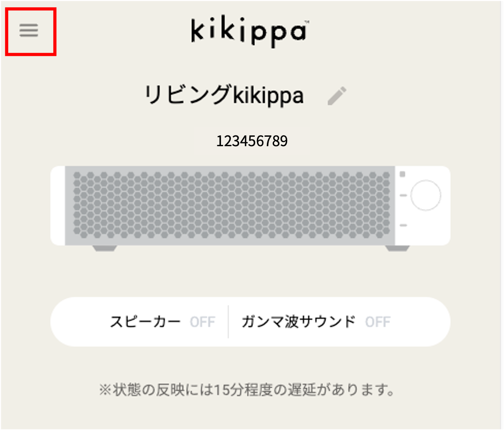
Task: Click the serial number 123456789
Action: pyautogui.click(x=252, y=140)
